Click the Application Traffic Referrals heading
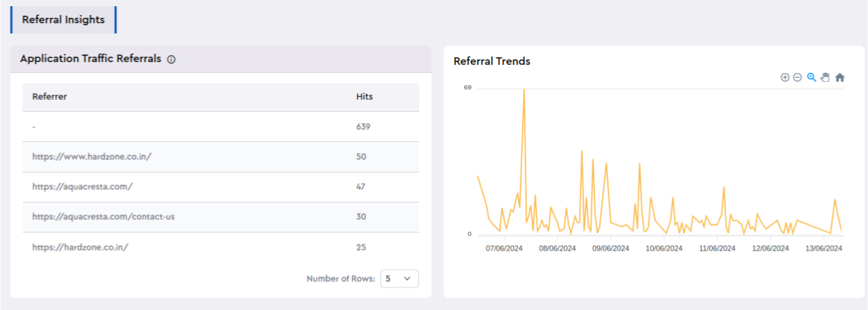 pyautogui.click(x=91, y=59)
